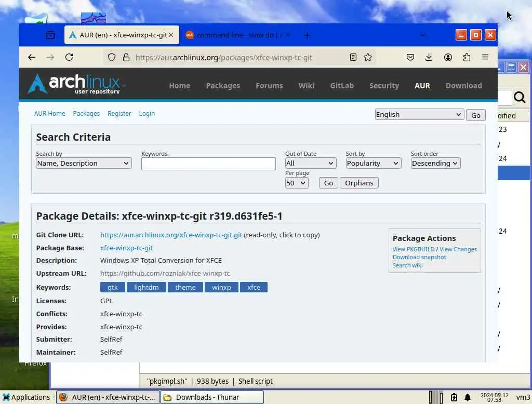This screenshot has width=532, height=404.
Task: Open the Home nav item
Action: tap(179, 86)
